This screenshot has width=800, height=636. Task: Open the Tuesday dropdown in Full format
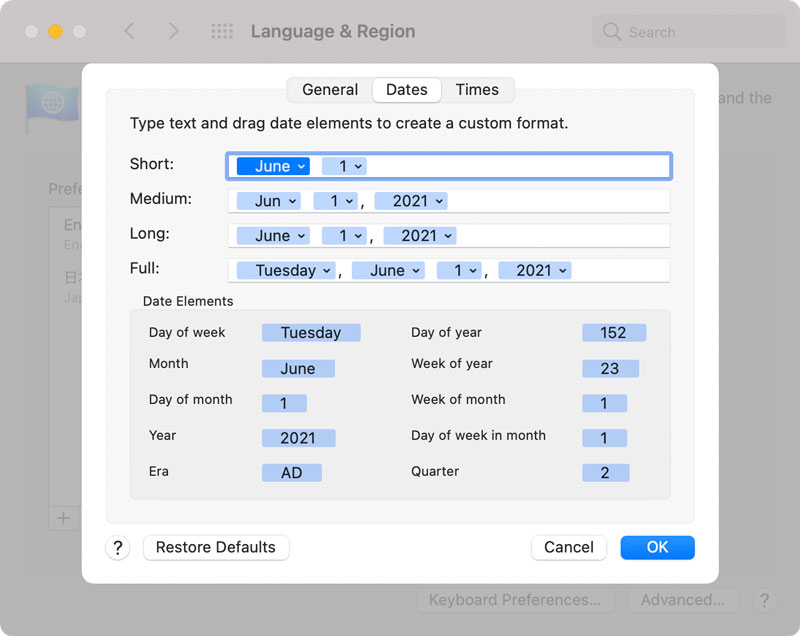click(286, 270)
